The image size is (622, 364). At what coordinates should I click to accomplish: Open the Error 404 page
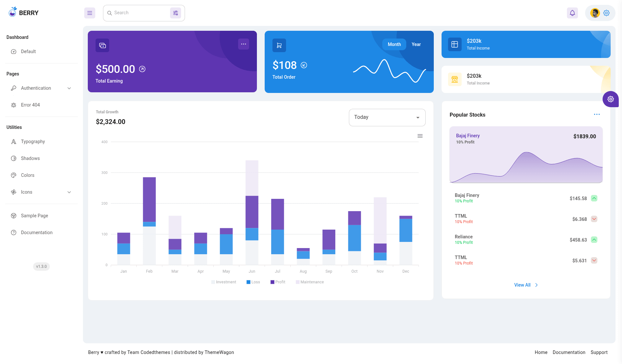pyautogui.click(x=41, y=105)
